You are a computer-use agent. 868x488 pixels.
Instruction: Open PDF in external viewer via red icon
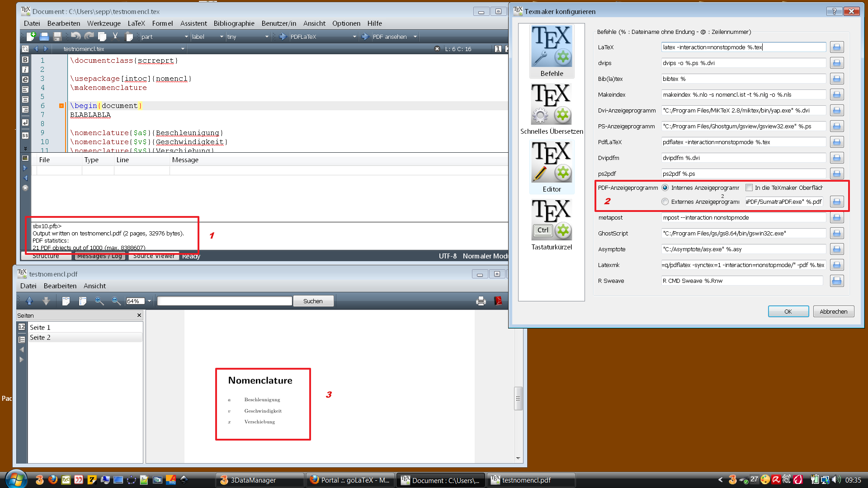(x=498, y=301)
